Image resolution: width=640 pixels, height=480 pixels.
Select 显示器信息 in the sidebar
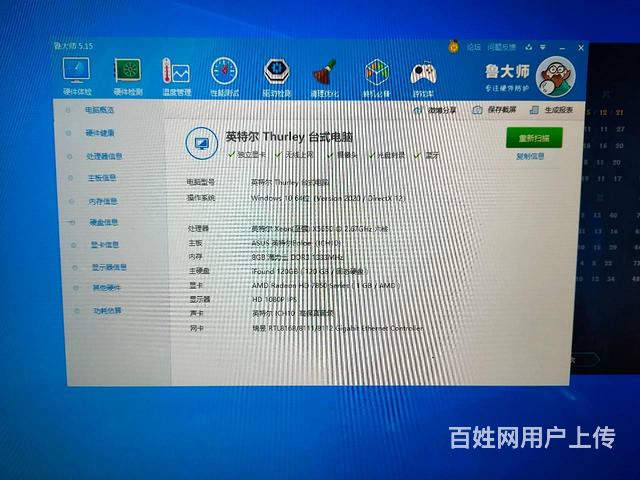pos(109,267)
